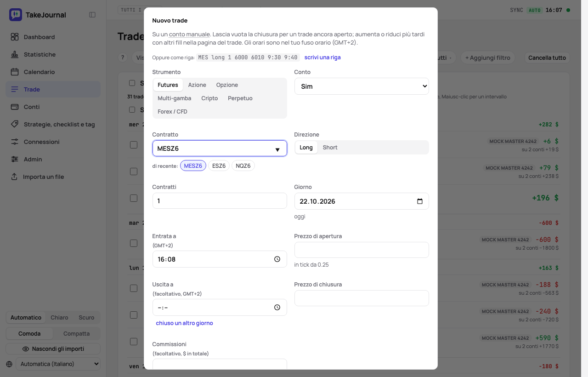Click the Prezzo di apertura input field
This screenshot has width=588, height=377.
point(362,250)
